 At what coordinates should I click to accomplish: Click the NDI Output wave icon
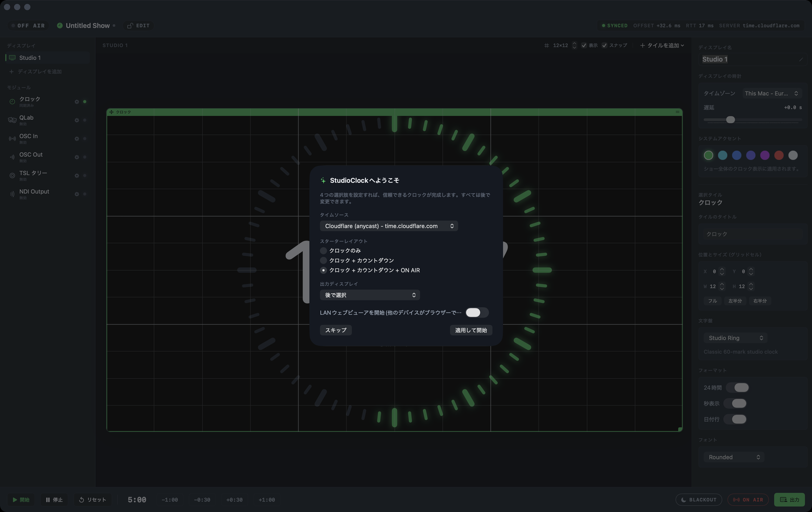coord(12,194)
